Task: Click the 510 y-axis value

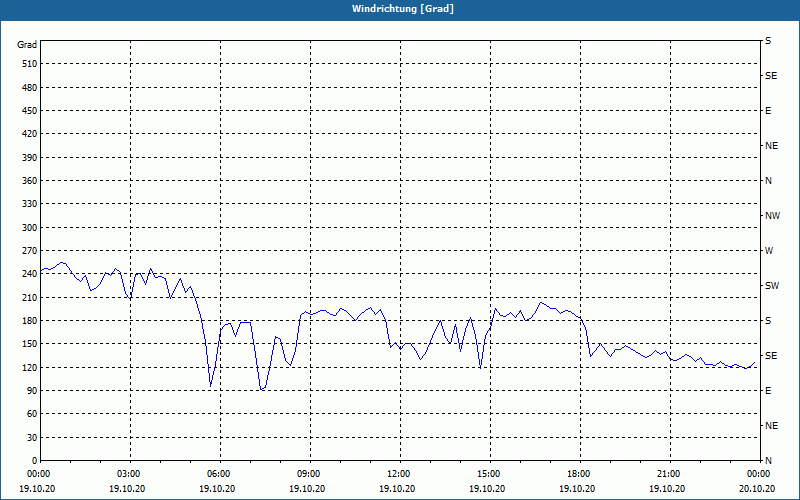Action: click(29, 64)
